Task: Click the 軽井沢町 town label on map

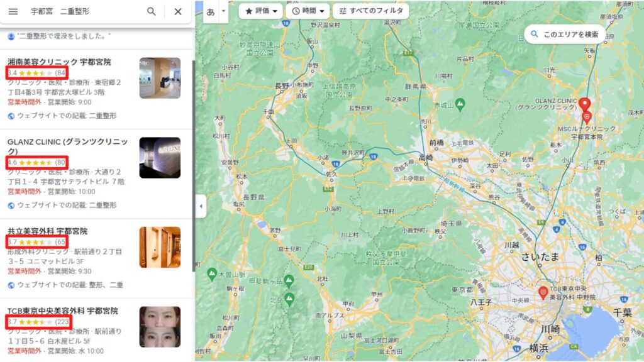Action: pos(353,153)
